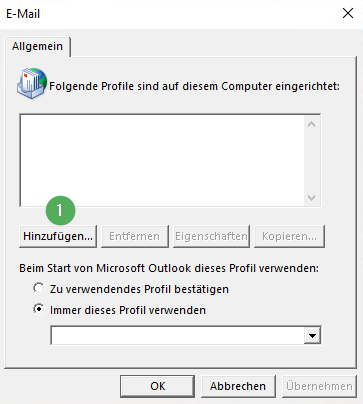Click the green step 1 badge
The width and height of the screenshot is (363, 404).
[60, 211]
